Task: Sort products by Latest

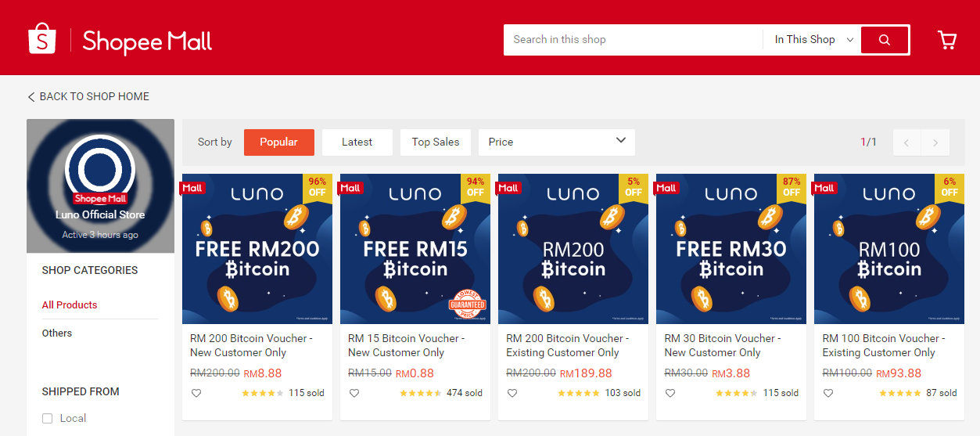Action: [x=357, y=142]
